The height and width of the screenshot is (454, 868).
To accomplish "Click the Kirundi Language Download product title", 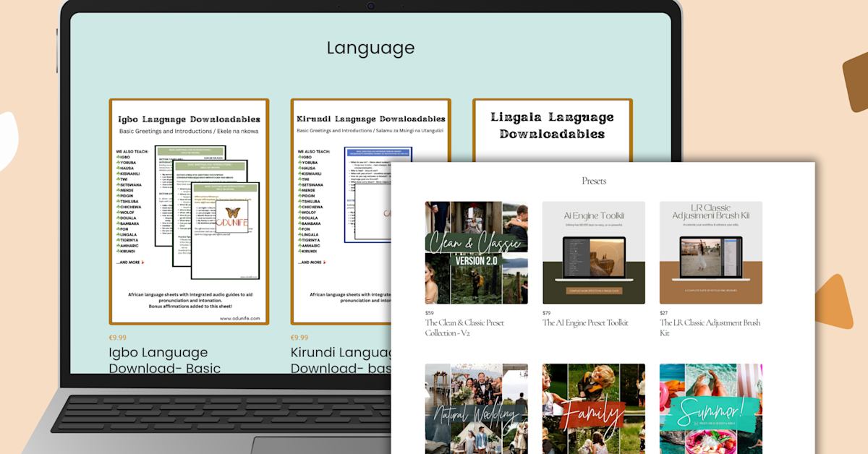I will click(x=340, y=360).
